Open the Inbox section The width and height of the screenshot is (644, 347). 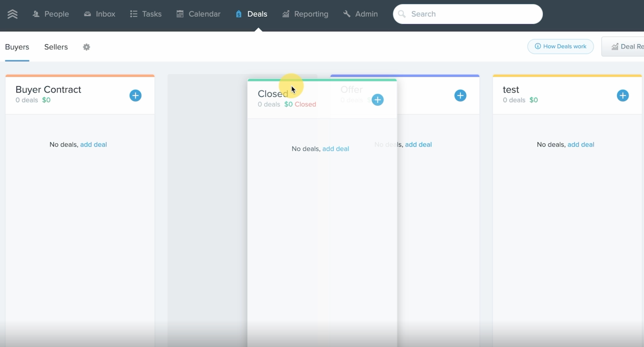pos(100,14)
